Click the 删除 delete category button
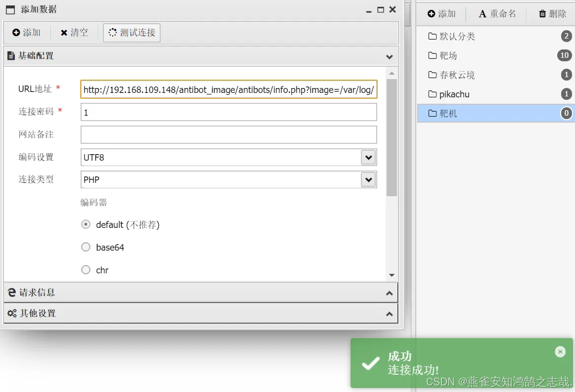 552,14
